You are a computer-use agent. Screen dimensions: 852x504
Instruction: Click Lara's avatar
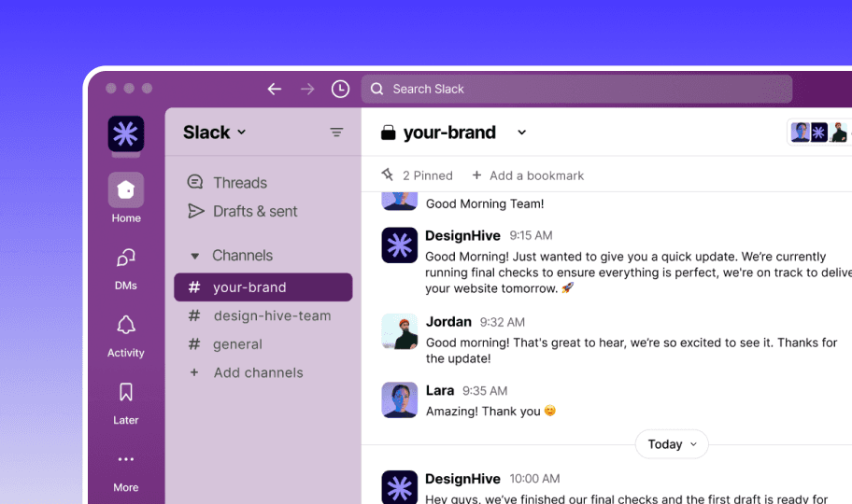tap(400, 399)
